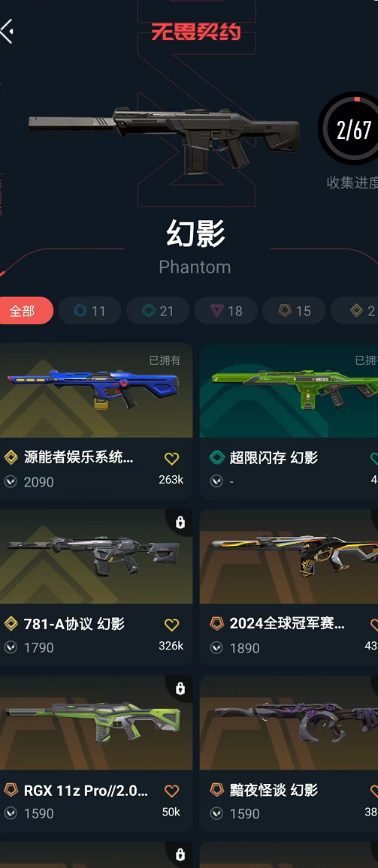The width and height of the screenshot is (378, 868).
Task: Open the green 超限闪存 幻影 skin image
Action: pyautogui.click(x=289, y=390)
